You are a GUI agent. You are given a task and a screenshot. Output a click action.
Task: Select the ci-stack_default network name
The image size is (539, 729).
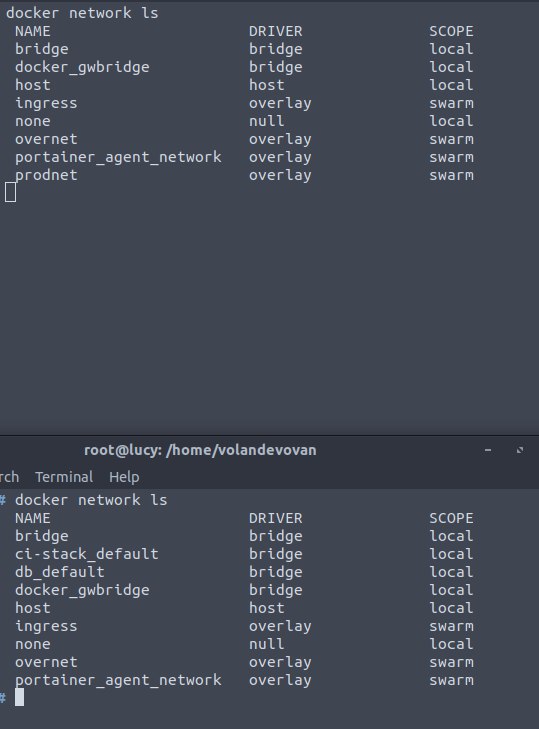click(x=87, y=554)
